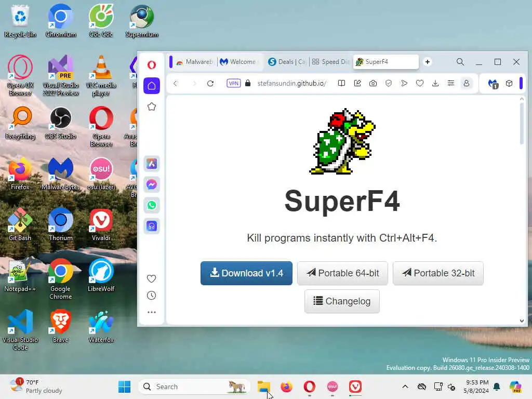This screenshot has height=399, width=532.
Task: Select the Git Bash desktop icon
Action: [x=20, y=225]
